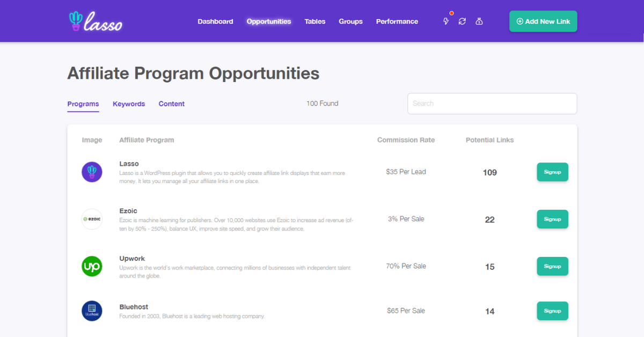Image resolution: width=644 pixels, height=337 pixels.
Task: Click the "70% Per Sale" commission value
Action: (x=406, y=266)
